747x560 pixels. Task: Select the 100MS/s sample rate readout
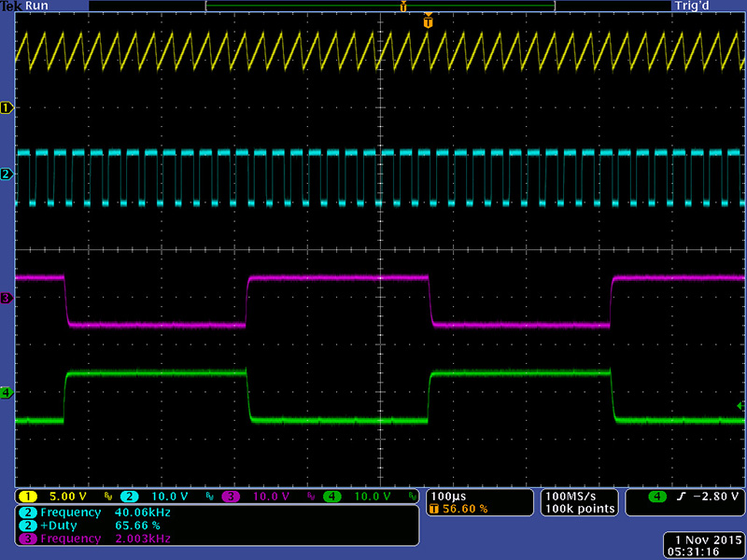point(578,496)
